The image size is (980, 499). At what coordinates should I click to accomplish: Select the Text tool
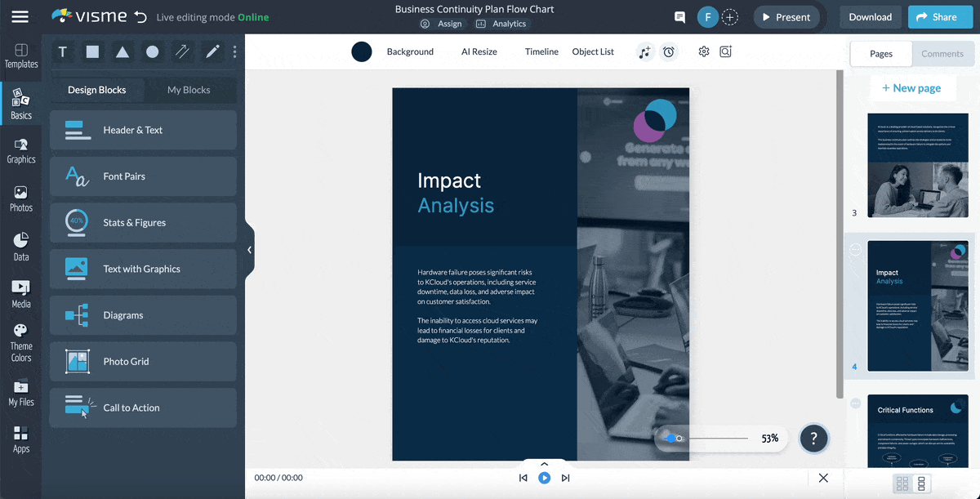[x=62, y=51]
